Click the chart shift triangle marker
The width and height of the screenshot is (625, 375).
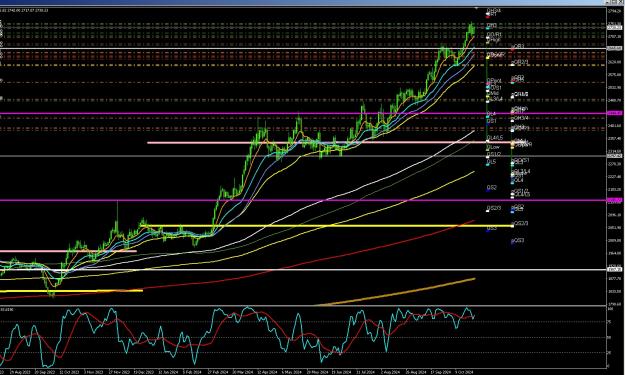coord(476,8)
